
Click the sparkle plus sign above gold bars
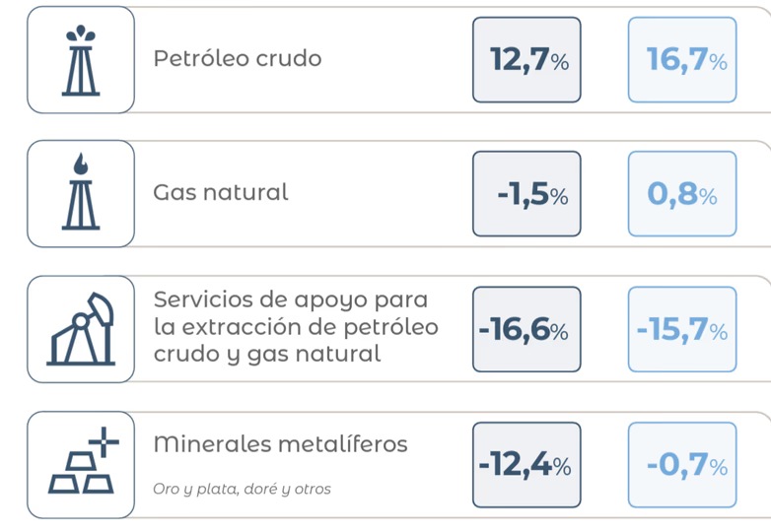coord(104,441)
